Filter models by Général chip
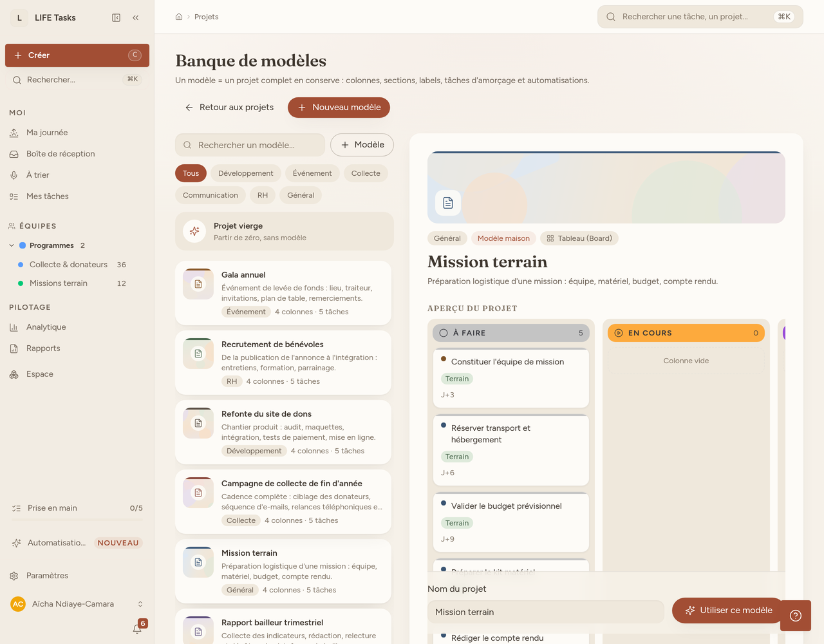Viewport: 824px width, 644px height. (x=301, y=195)
